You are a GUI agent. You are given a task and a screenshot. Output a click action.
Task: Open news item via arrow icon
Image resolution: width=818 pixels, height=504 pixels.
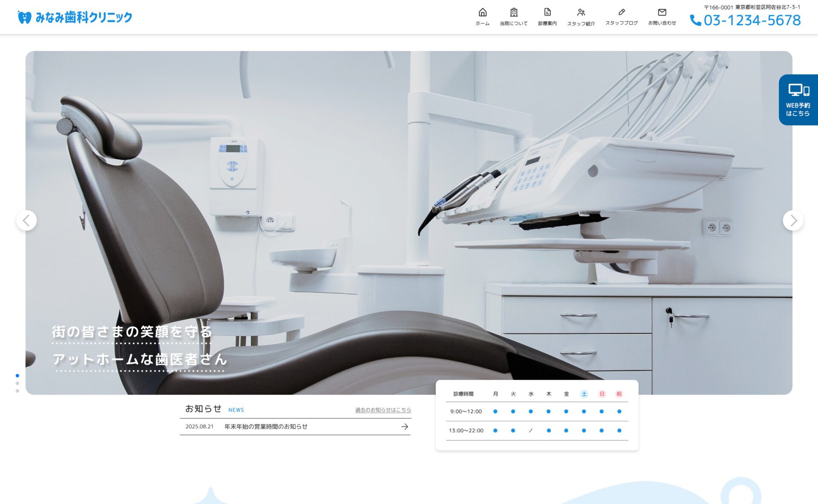tap(404, 427)
